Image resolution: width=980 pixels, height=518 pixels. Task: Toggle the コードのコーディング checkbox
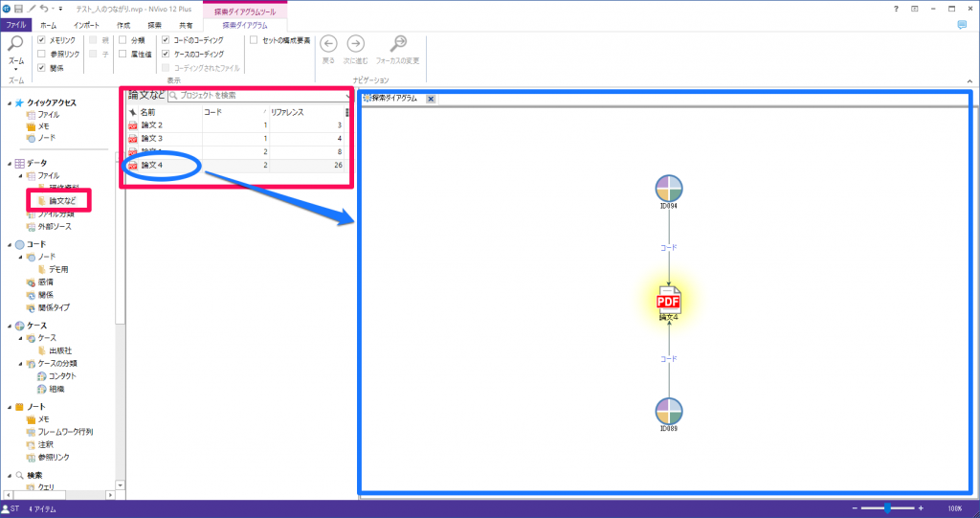click(x=166, y=41)
